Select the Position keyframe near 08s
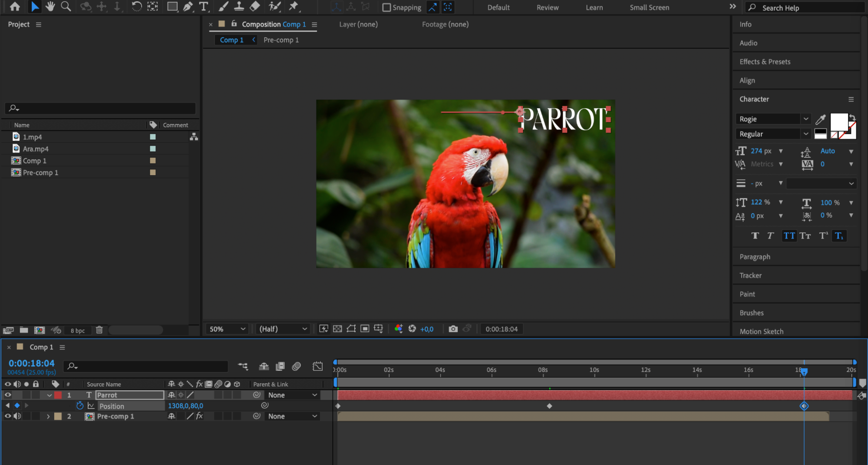868x465 pixels. pos(549,406)
